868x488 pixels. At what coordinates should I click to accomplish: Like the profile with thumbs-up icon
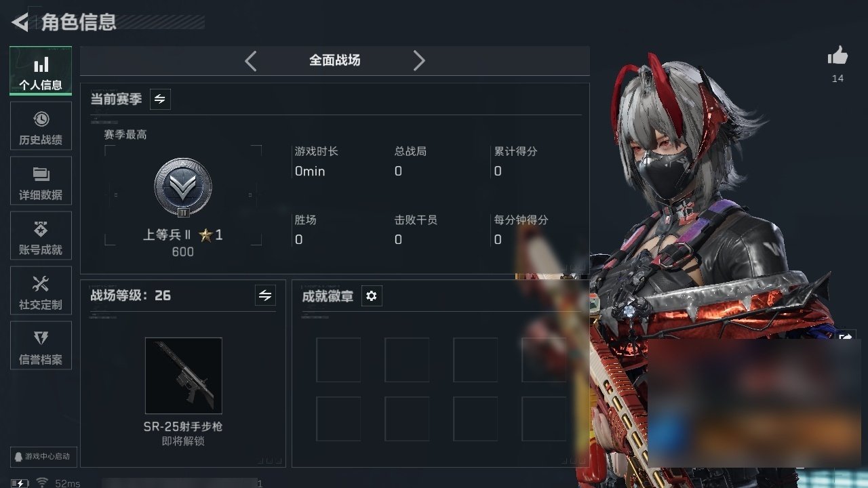[x=838, y=56]
